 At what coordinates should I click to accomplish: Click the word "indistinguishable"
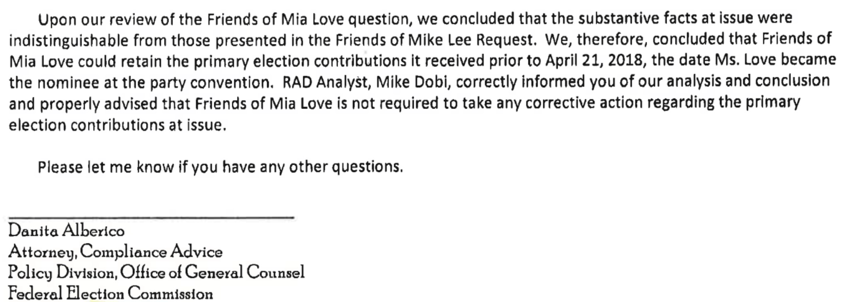tap(69, 40)
